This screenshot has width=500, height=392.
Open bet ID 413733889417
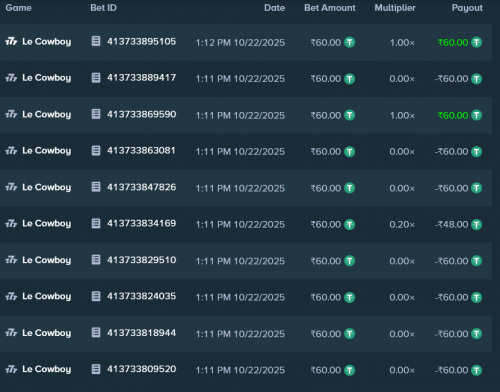pyautogui.click(x=141, y=78)
